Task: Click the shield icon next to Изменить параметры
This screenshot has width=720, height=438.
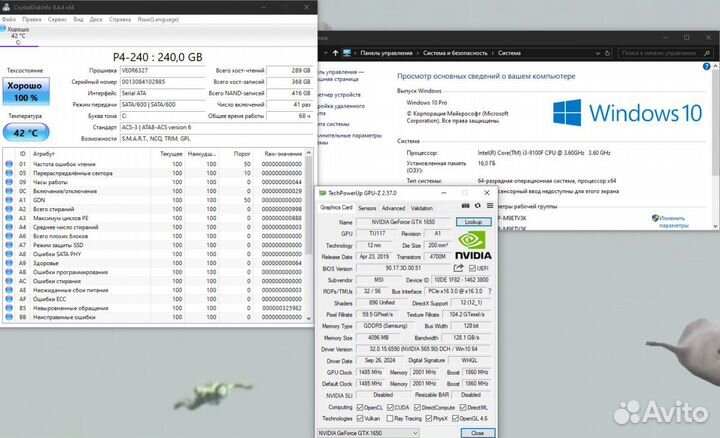Action: 655,218
